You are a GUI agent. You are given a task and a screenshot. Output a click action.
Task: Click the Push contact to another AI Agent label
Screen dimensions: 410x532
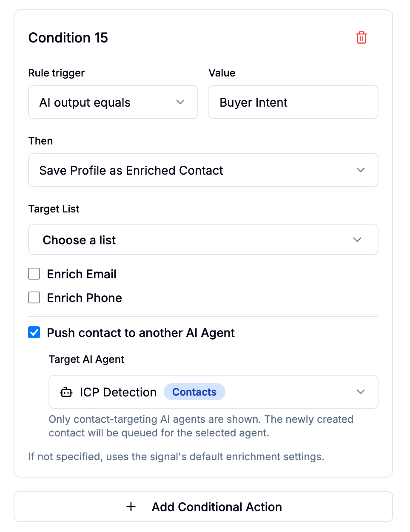click(141, 333)
